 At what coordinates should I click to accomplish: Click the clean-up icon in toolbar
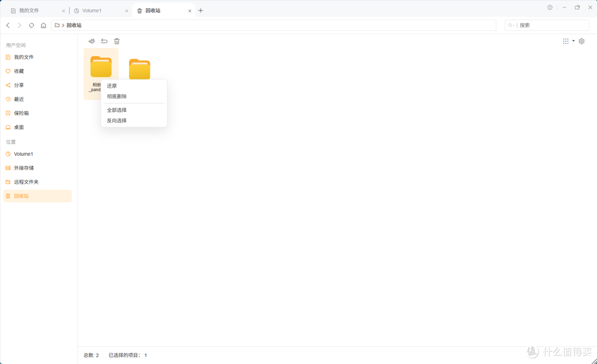pyautogui.click(x=91, y=41)
